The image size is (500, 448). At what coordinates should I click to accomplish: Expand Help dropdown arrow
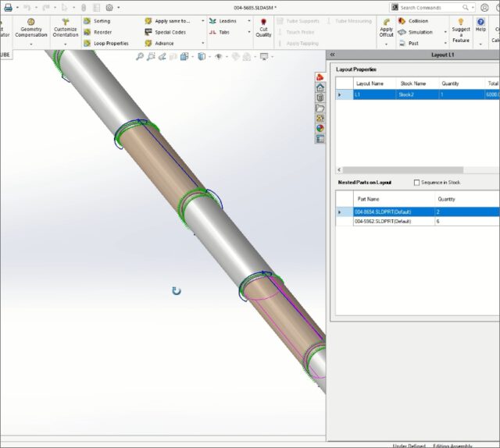point(480,44)
